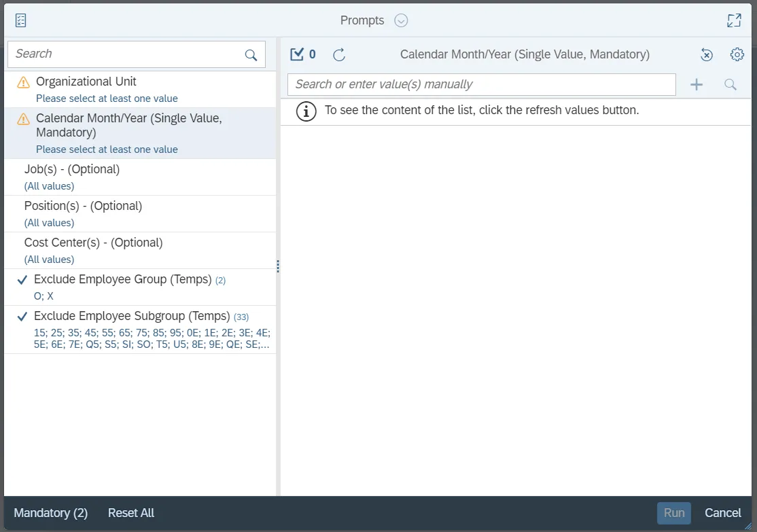Click Cancel to close the prompts
Viewport: 757px width, 532px height.
point(722,513)
